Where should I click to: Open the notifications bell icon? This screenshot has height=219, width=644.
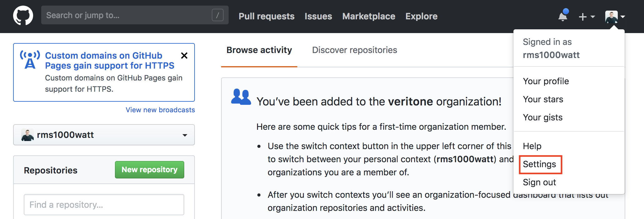563,16
